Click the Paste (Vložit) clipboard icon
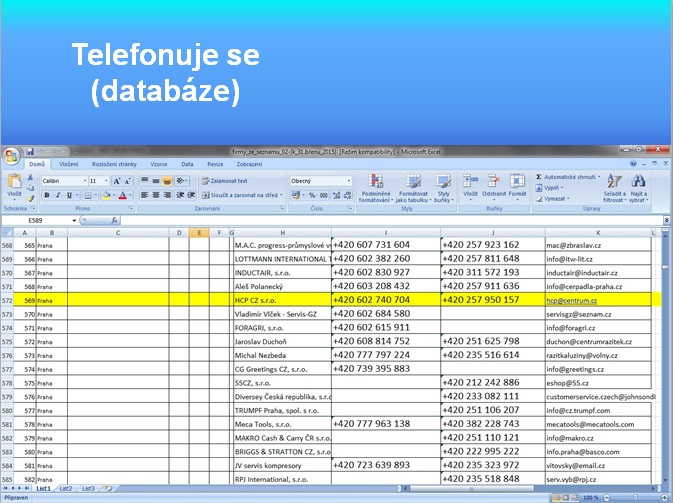 coord(14,181)
